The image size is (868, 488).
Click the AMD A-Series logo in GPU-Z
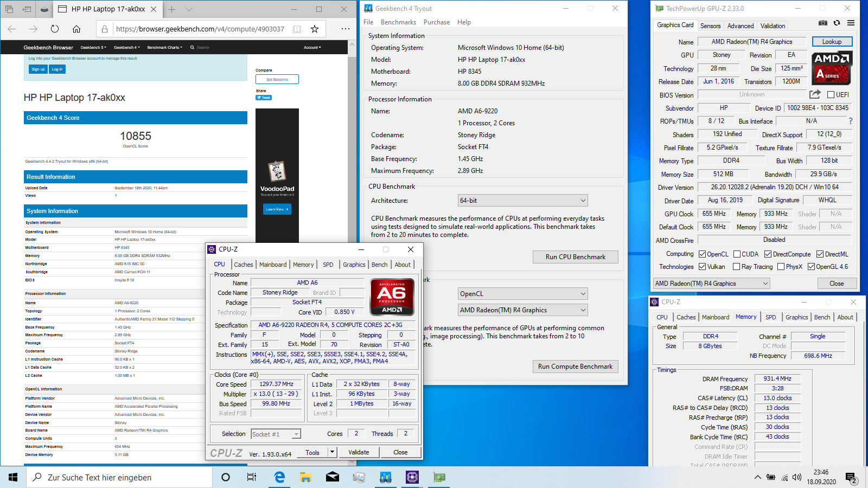click(x=832, y=68)
